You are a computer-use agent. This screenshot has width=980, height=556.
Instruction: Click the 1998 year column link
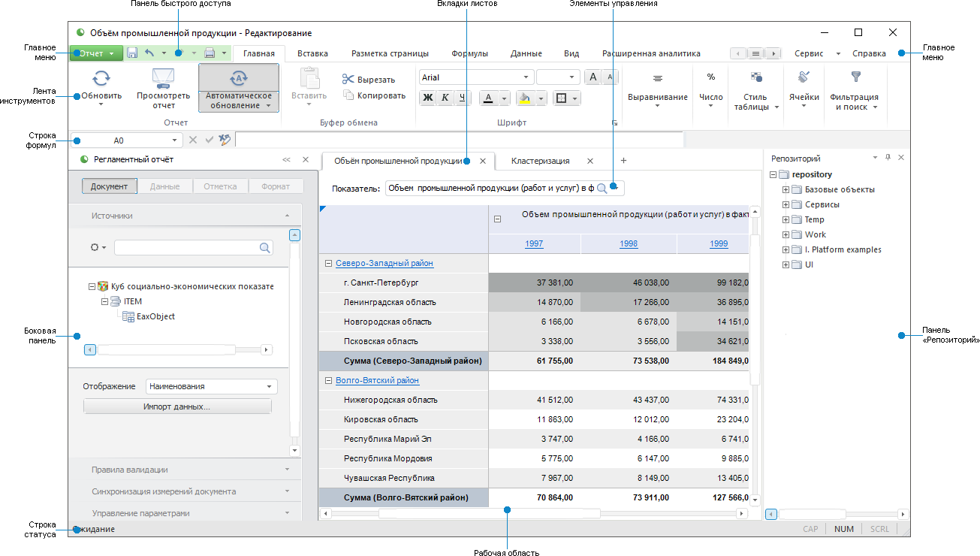pos(629,243)
